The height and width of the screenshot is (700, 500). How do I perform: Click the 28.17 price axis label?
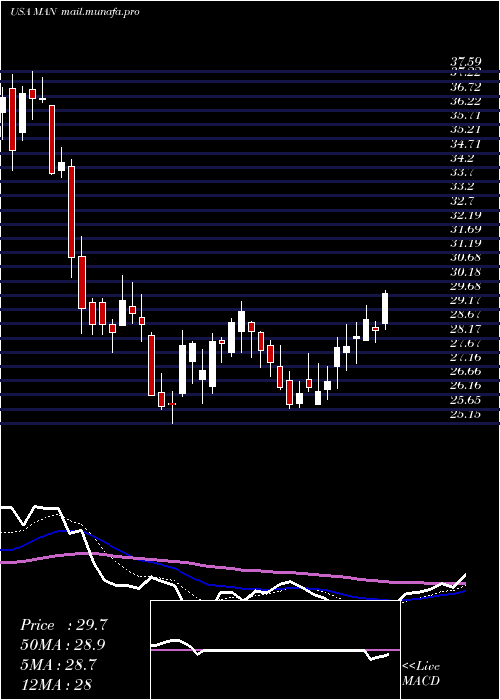466,329
